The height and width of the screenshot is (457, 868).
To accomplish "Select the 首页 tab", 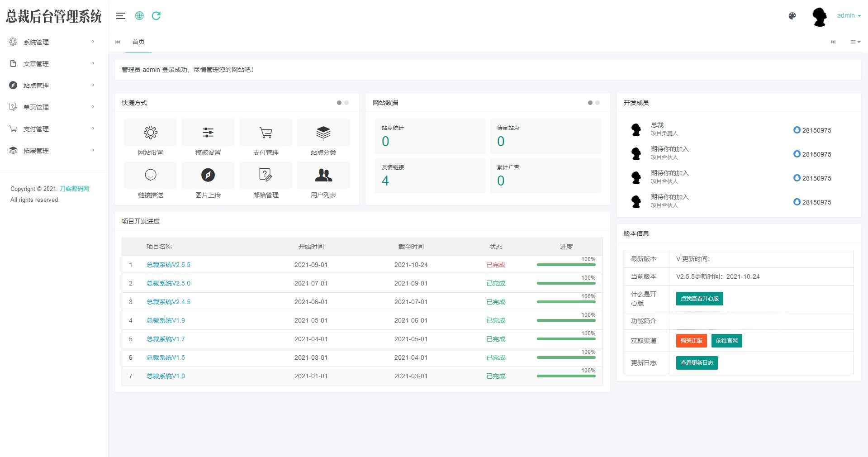I will 138,42.
